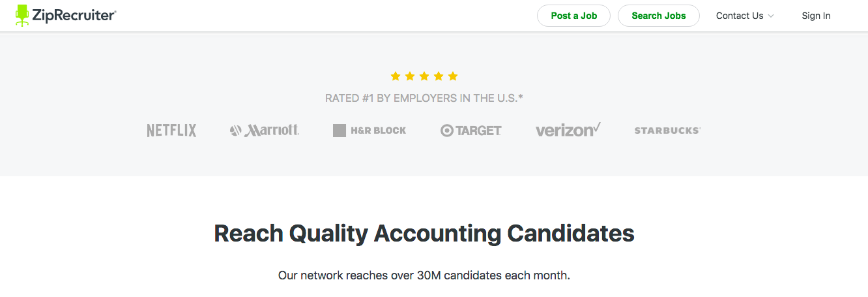Open the Contact Us menu
The image size is (868, 297).
pos(745,16)
